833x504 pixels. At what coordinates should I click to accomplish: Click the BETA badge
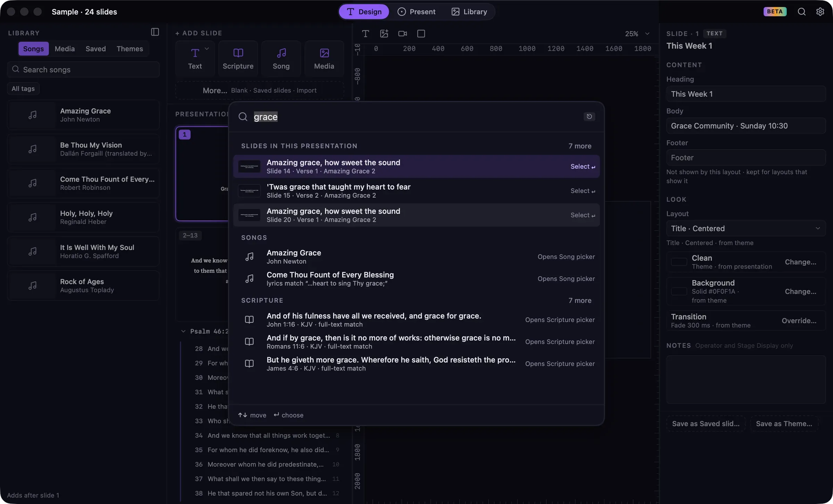pos(775,11)
